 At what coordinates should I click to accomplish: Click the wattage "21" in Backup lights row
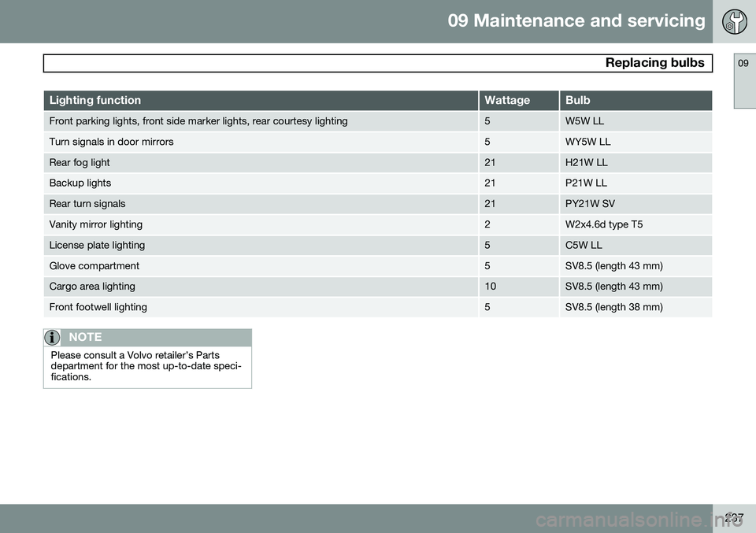[490, 183]
